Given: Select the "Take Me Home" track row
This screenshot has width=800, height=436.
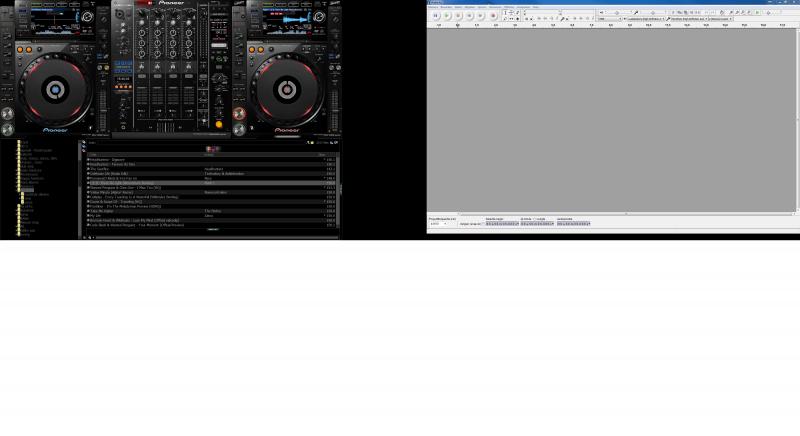Looking at the screenshot, I should (x=211, y=211).
